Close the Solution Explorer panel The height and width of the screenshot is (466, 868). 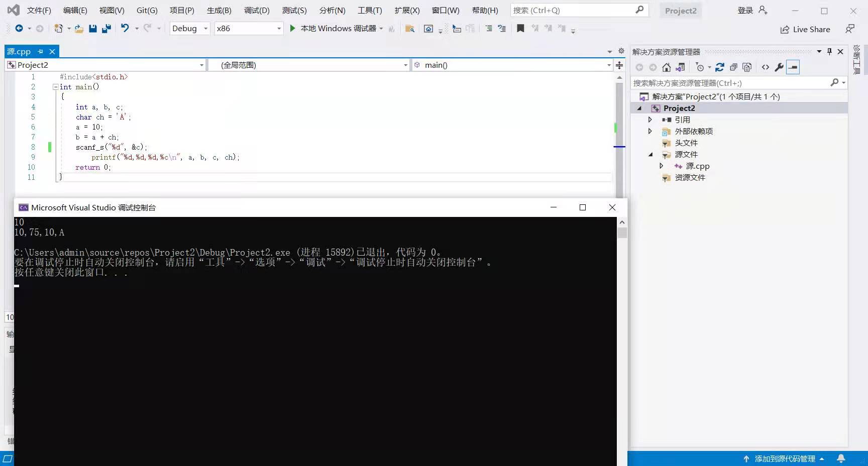point(840,51)
